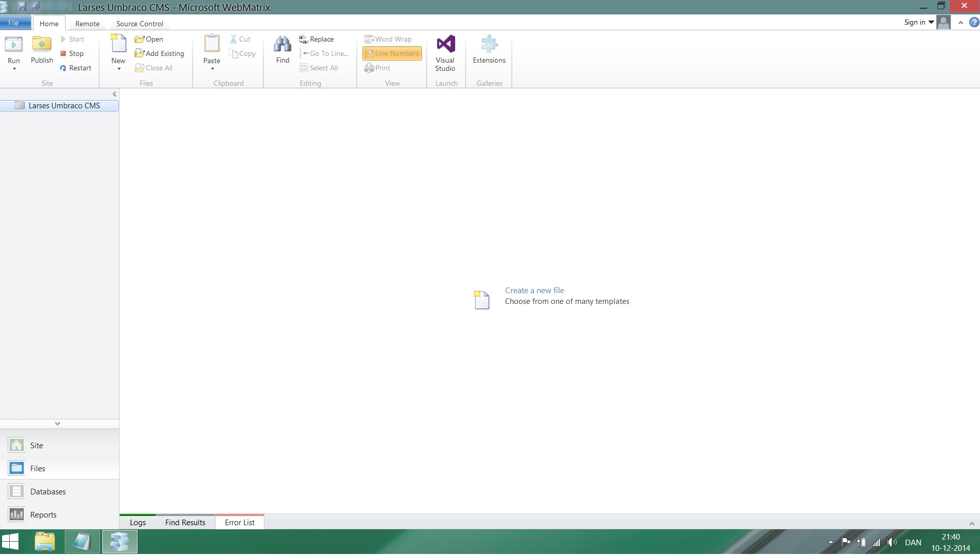Click the Start site button
The height and width of the screenshot is (555, 980).
[72, 39]
